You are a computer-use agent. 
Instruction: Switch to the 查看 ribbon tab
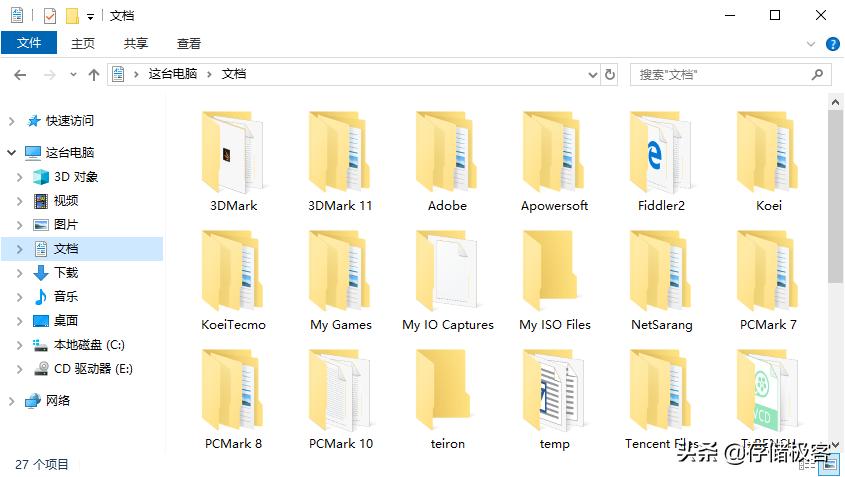coord(189,43)
